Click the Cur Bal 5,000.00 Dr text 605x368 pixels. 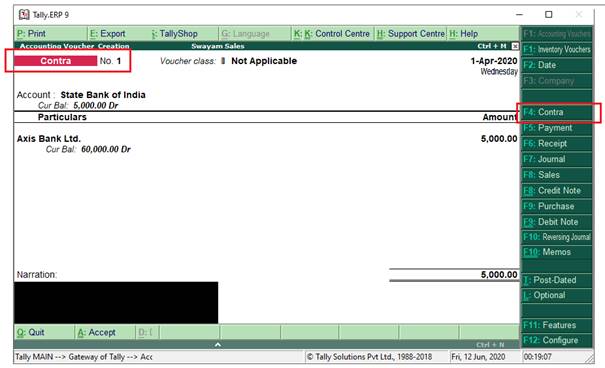(x=78, y=106)
